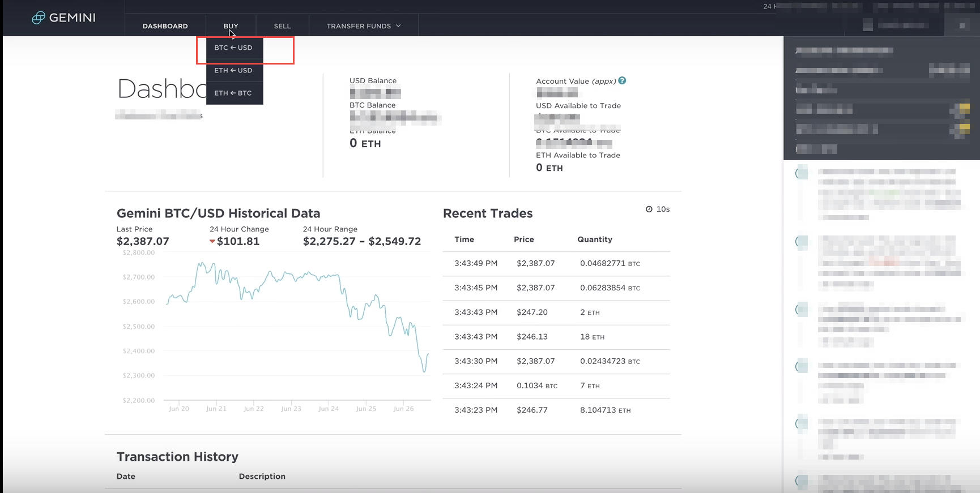Click the ETH balance 0 ETH value
980x493 pixels.
pos(365,143)
